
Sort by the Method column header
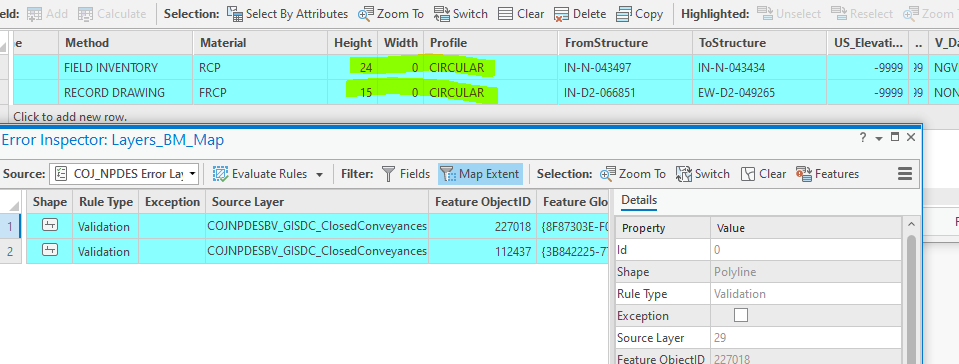click(x=126, y=43)
